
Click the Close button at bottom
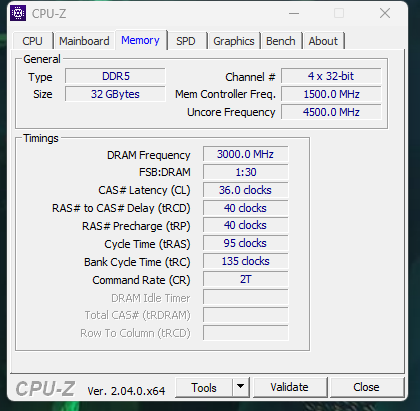click(366, 387)
